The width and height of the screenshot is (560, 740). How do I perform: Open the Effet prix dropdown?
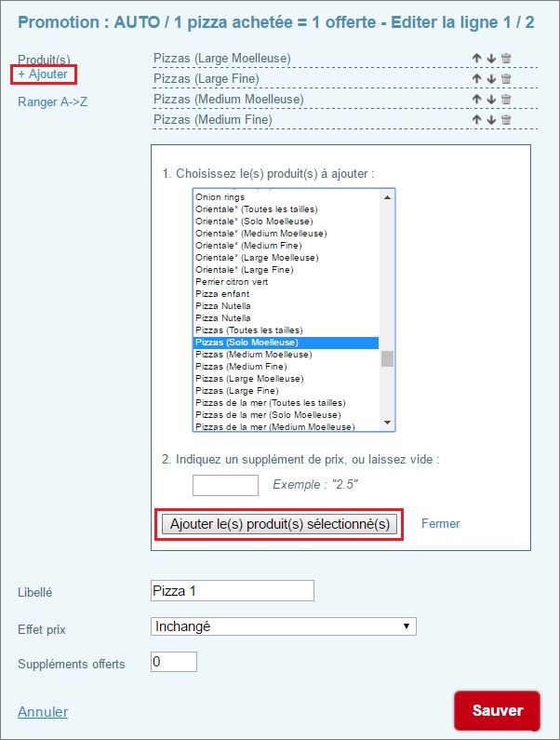(x=283, y=626)
